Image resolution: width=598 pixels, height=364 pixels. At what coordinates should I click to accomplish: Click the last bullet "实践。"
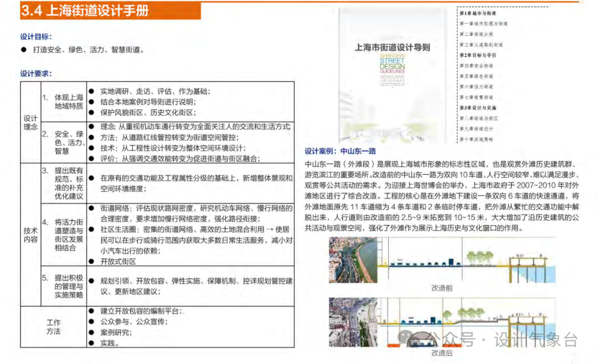[x=110, y=343]
